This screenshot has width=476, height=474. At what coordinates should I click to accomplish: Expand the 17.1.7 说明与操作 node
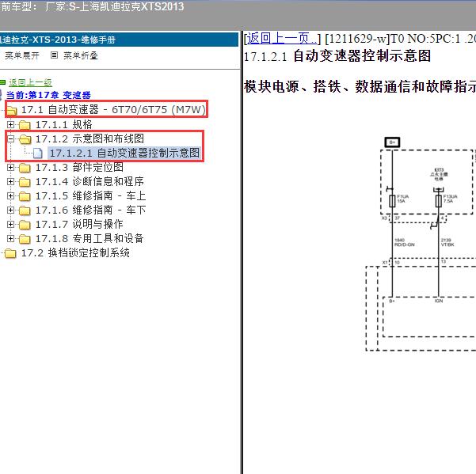click(10, 224)
